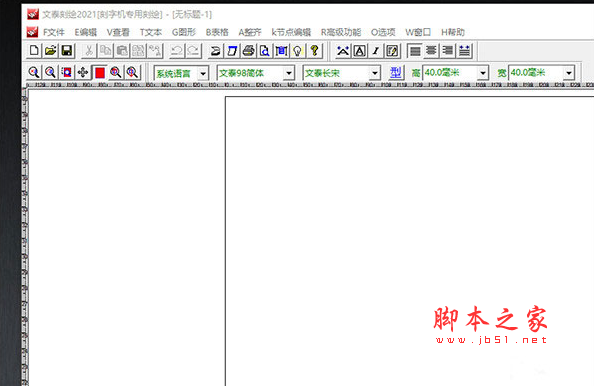Screen dimensions: 594x386
Task: Click the blue slanted plotter output icon
Action: click(232, 50)
